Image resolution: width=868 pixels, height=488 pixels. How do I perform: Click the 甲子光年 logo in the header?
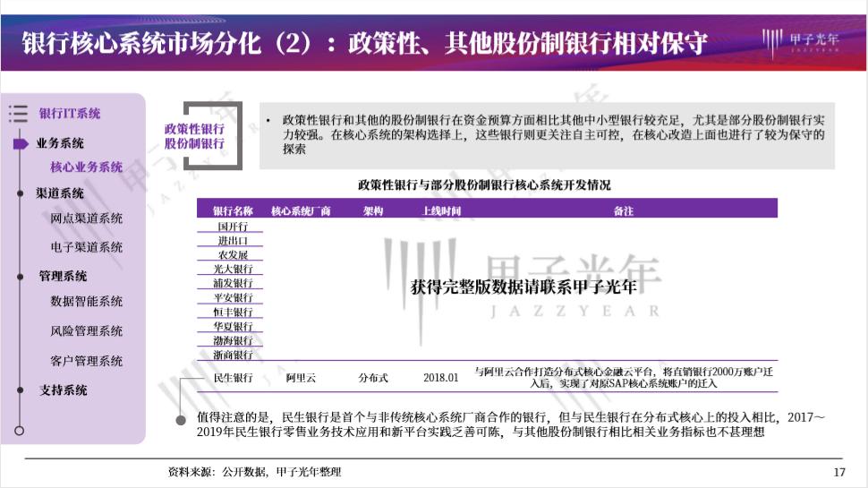coord(801,42)
